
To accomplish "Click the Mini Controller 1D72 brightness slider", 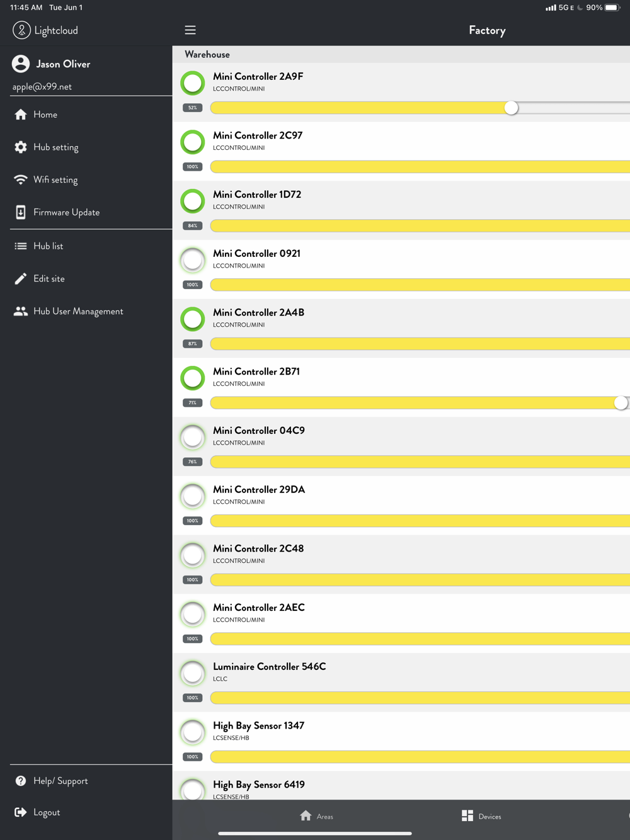I will pyautogui.click(x=420, y=226).
